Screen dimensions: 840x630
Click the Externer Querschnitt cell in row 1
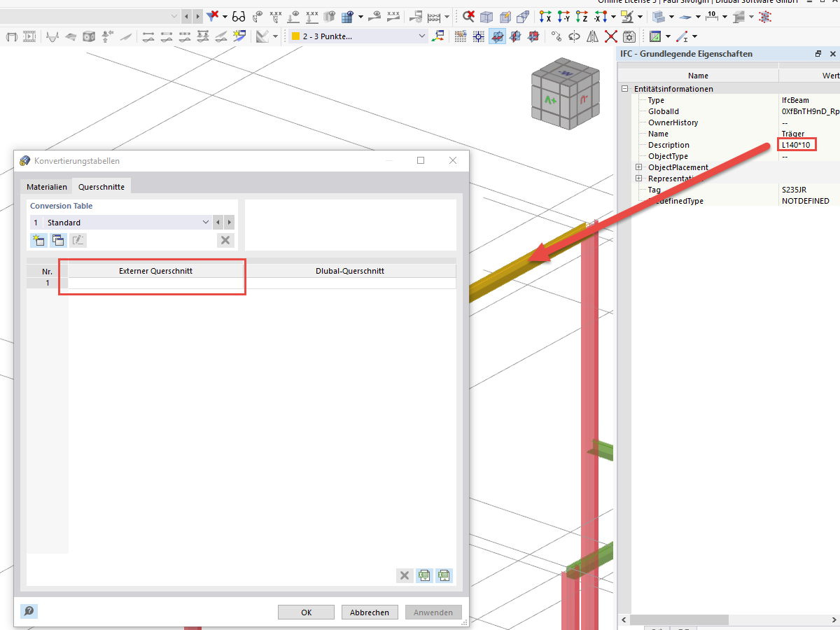click(155, 283)
